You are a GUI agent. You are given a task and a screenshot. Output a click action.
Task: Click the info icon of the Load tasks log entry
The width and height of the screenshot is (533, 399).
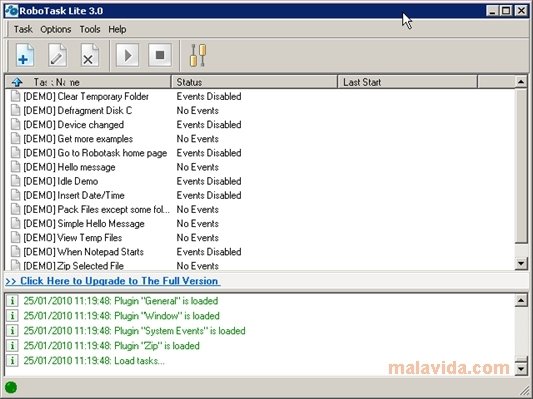12,361
